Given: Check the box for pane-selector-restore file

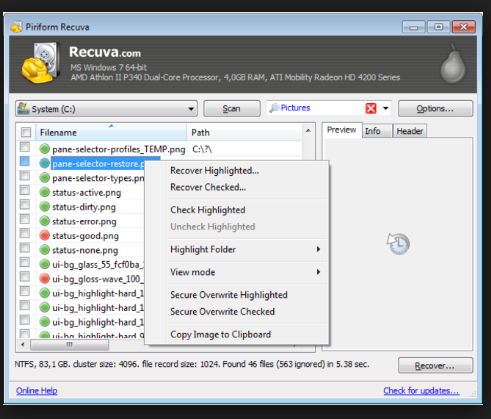Looking at the screenshot, I should [x=25, y=161].
